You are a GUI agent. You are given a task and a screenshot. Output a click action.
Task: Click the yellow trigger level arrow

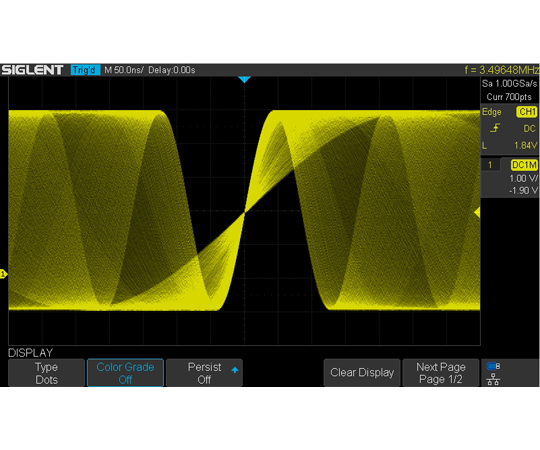pos(477,212)
